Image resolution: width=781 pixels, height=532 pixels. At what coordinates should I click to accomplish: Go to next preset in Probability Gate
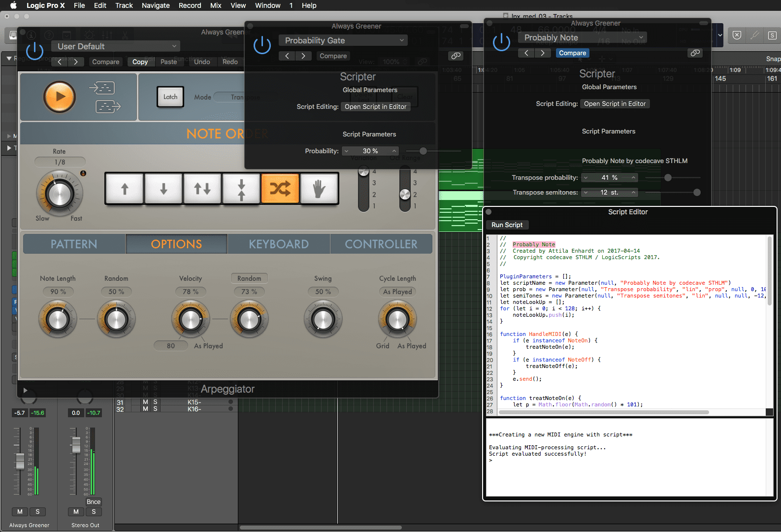(303, 56)
